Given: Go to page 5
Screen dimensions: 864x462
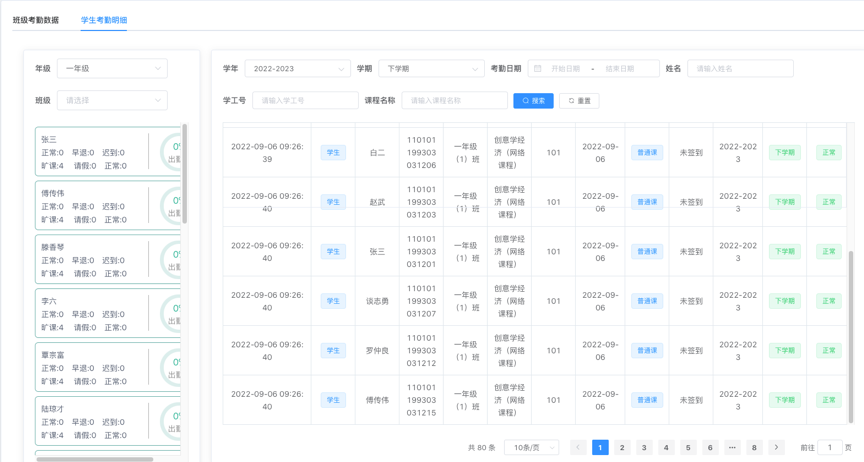Looking at the screenshot, I should (688, 448).
